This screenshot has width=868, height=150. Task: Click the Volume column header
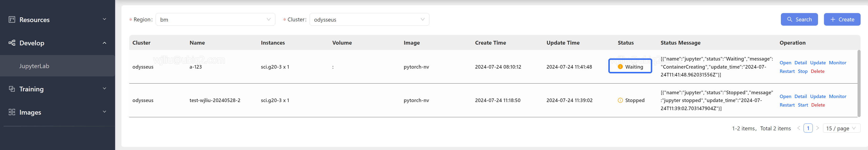point(342,43)
